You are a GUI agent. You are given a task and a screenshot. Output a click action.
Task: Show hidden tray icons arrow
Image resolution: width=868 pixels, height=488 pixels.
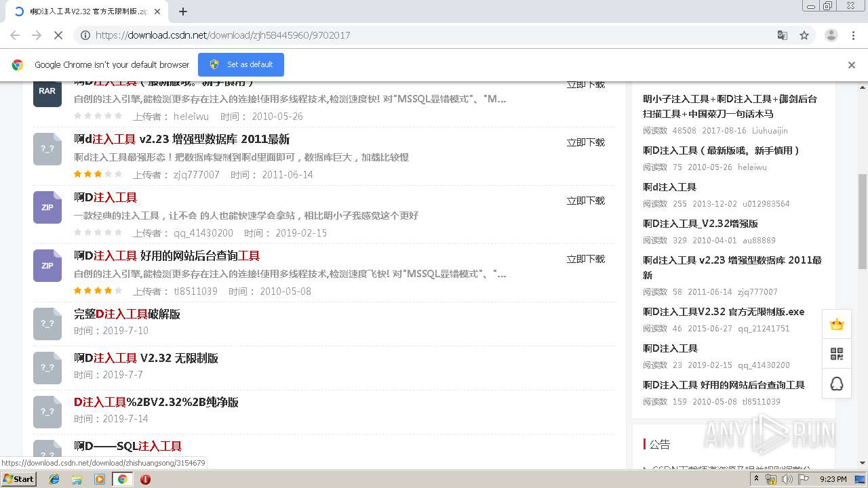(757, 479)
